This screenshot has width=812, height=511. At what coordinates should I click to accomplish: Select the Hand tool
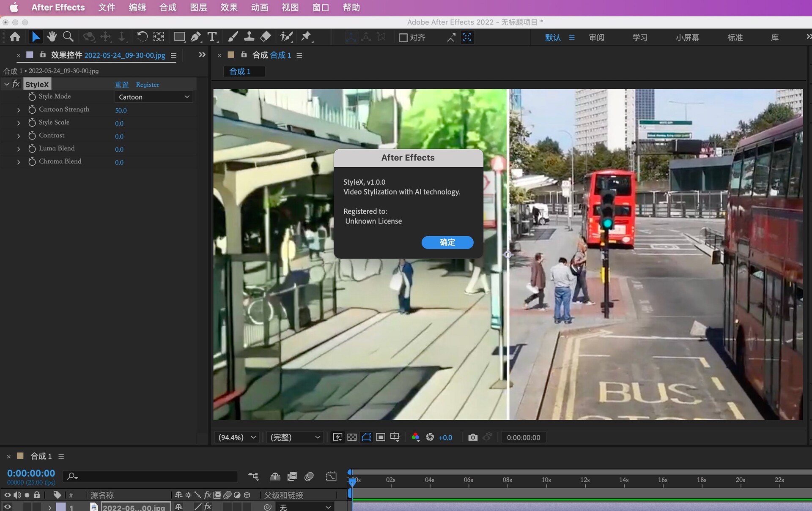coord(52,37)
